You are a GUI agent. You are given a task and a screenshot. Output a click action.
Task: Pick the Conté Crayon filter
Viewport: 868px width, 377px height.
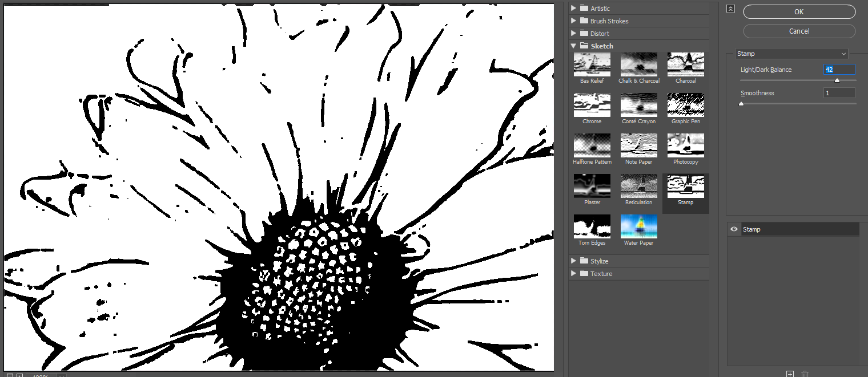click(x=638, y=105)
